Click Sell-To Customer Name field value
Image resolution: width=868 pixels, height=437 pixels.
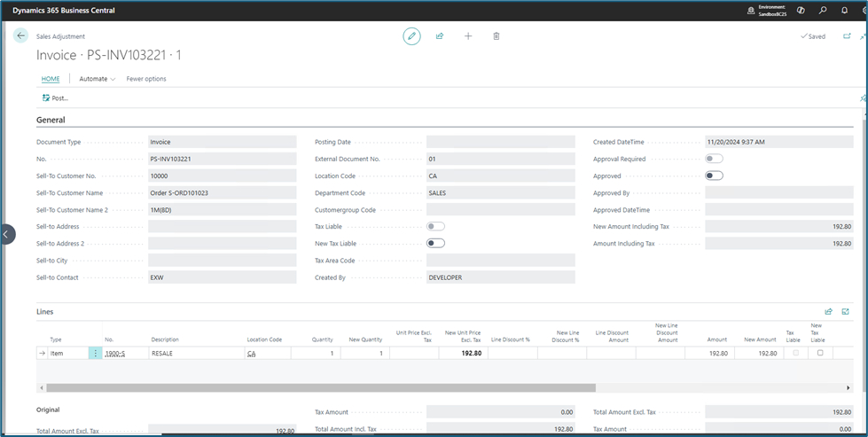tap(223, 193)
